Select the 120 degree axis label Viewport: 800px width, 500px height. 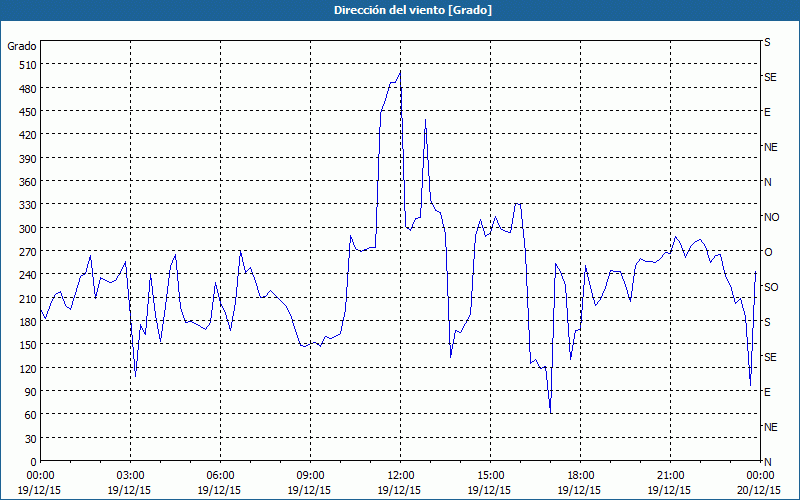[29, 369]
